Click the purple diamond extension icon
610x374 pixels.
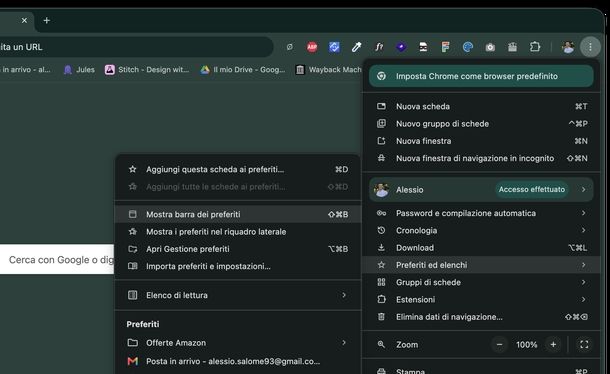[x=401, y=47]
